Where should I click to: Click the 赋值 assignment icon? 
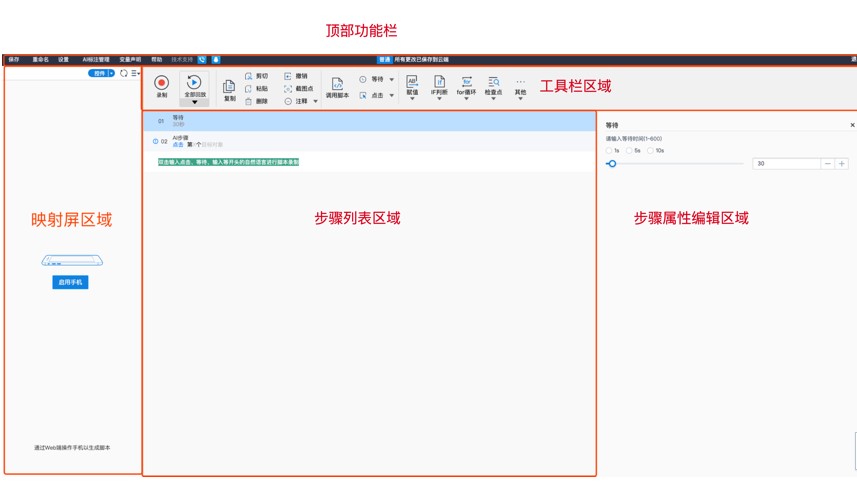click(412, 81)
